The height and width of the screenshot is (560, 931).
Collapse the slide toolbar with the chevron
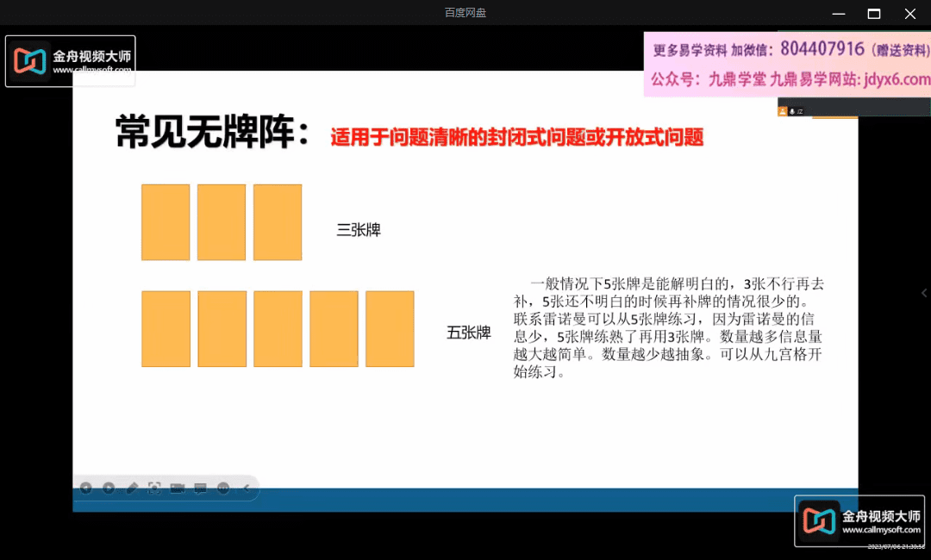click(246, 488)
